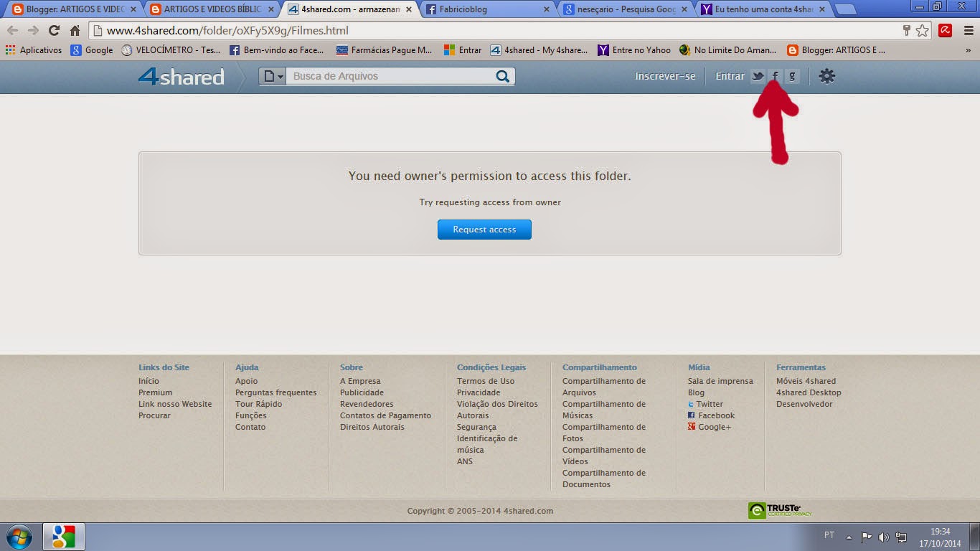The width and height of the screenshot is (980, 551).
Task: Open the Termos de Uso footer link
Action: point(486,381)
